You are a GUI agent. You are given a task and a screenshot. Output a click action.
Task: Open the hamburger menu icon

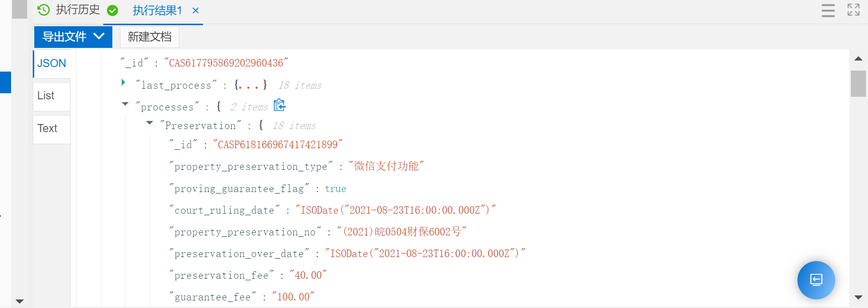[828, 11]
